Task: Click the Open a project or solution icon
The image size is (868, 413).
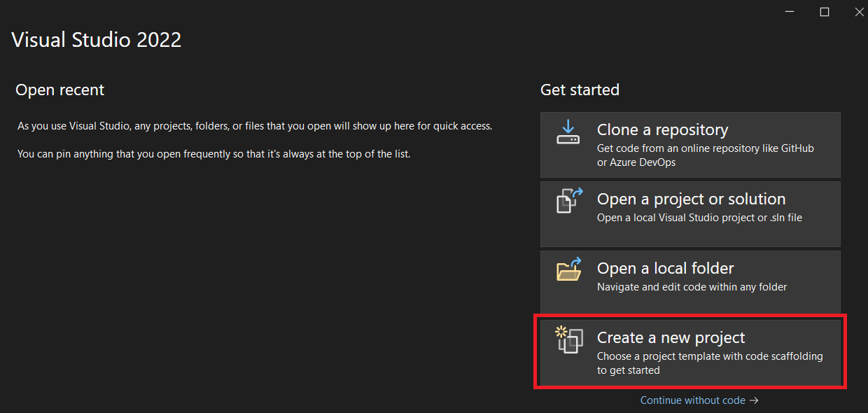Action: click(x=569, y=200)
